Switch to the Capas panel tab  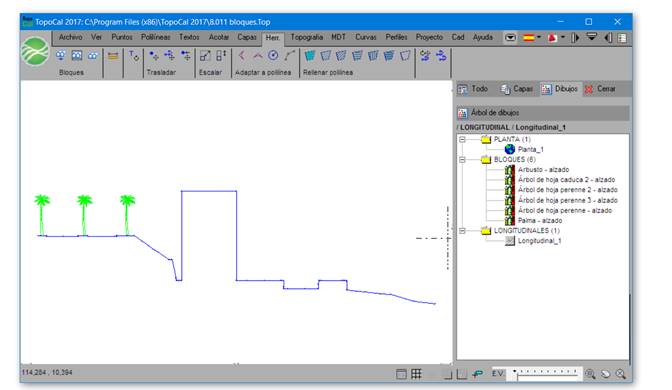pos(517,89)
